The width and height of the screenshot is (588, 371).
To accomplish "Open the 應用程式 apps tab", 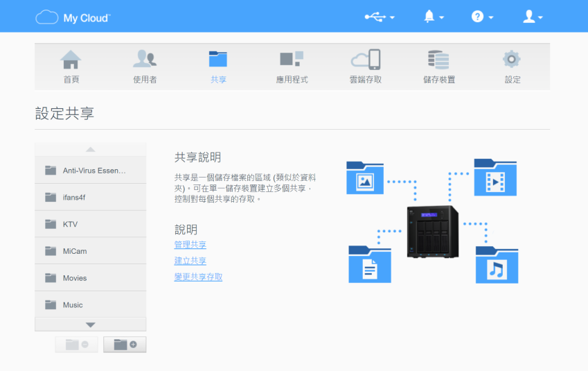I will (x=292, y=67).
